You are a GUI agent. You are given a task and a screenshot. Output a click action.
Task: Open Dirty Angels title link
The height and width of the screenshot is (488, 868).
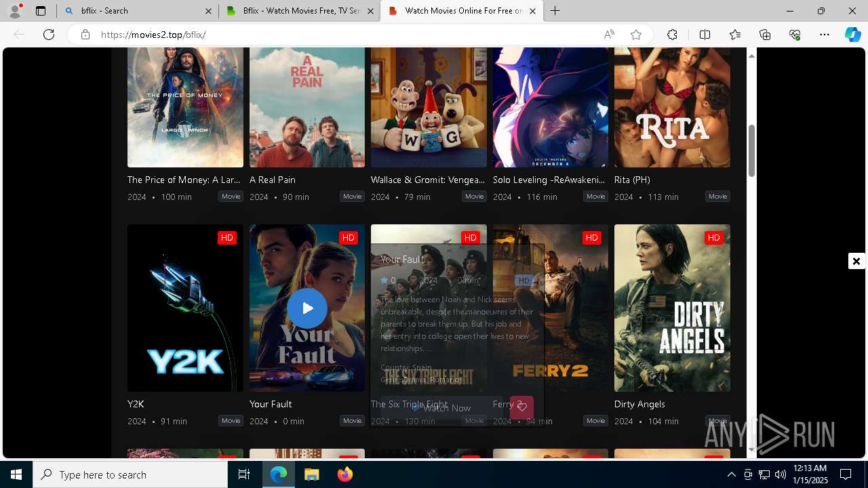tap(639, 404)
